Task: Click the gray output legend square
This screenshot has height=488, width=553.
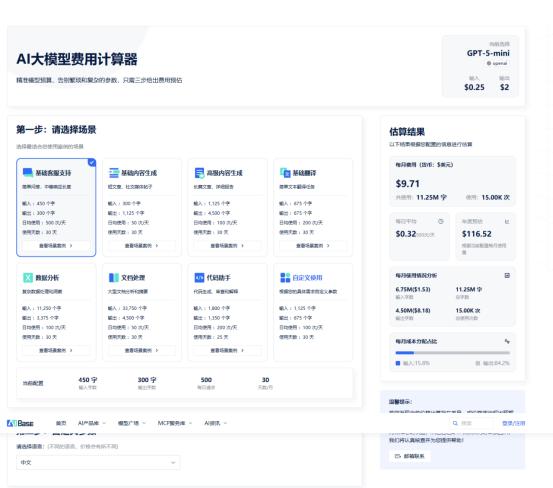Action: point(478,363)
